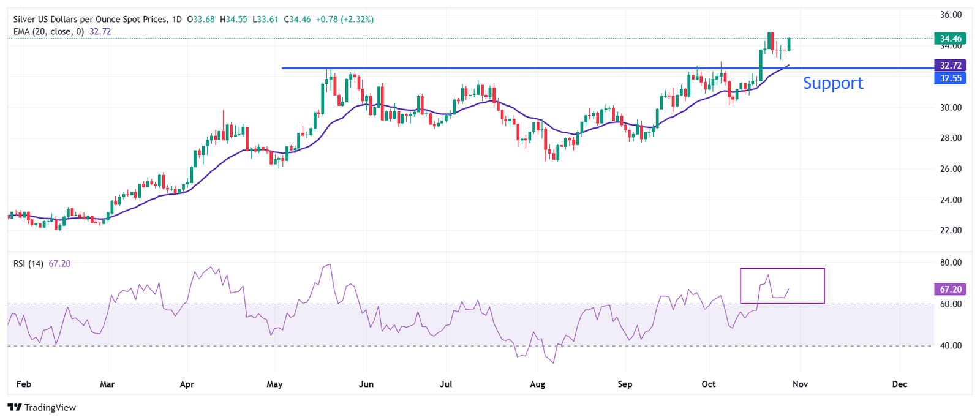Select the purple rectangle drawn on RSI pane
Screen dimensions: 980x420
click(782, 269)
